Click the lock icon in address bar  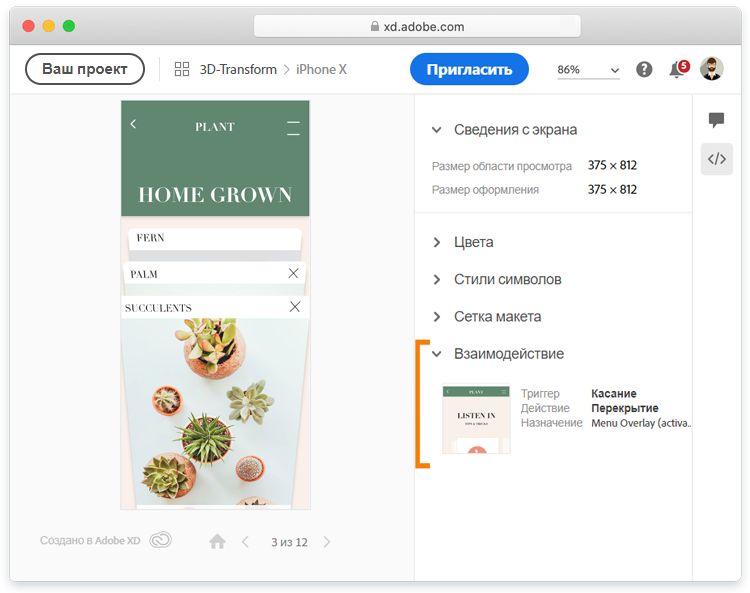tap(375, 26)
